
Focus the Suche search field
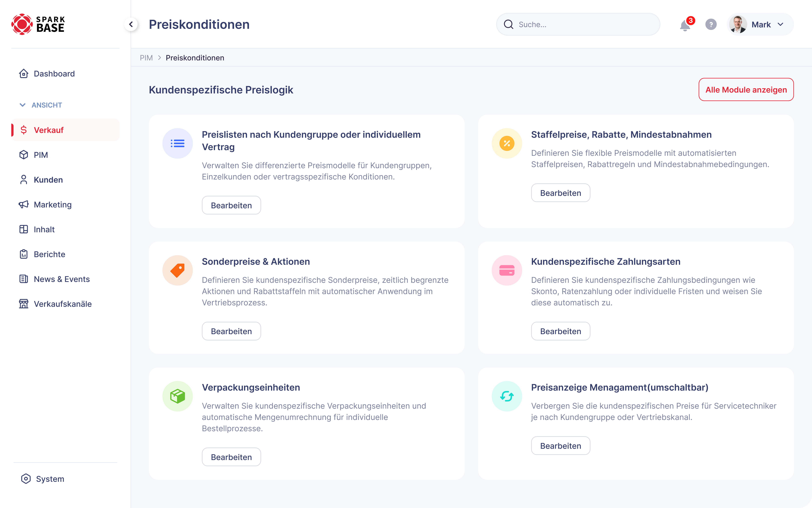(x=578, y=24)
